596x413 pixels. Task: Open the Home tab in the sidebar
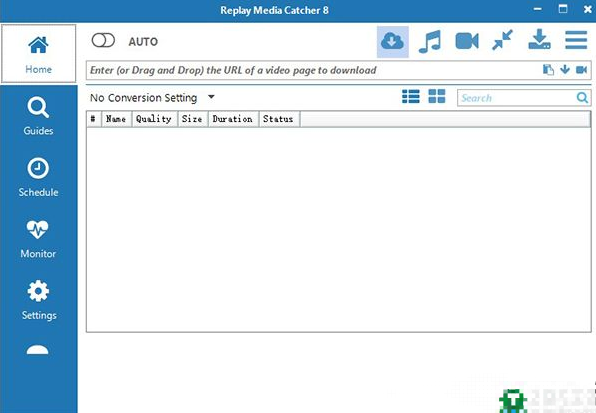click(38, 54)
